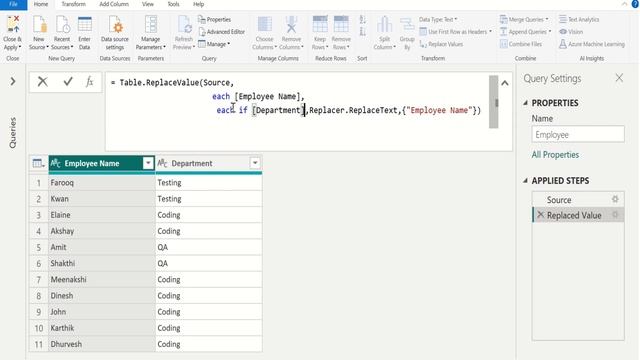Image resolution: width=640 pixels, height=360 pixels.
Task: Click the formula bar scrollbar
Action: click(493, 102)
